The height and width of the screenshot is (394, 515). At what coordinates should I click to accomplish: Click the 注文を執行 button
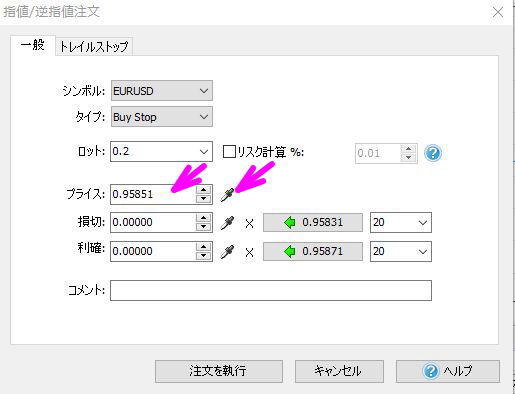(219, 371)
